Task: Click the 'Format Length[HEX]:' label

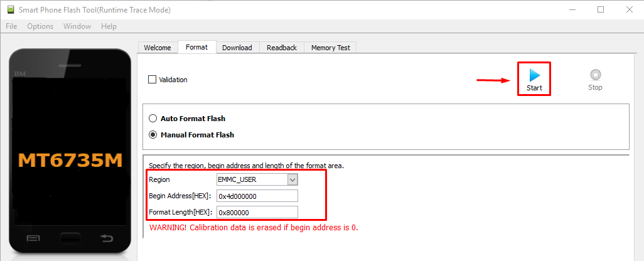Action: pos(180,212)
